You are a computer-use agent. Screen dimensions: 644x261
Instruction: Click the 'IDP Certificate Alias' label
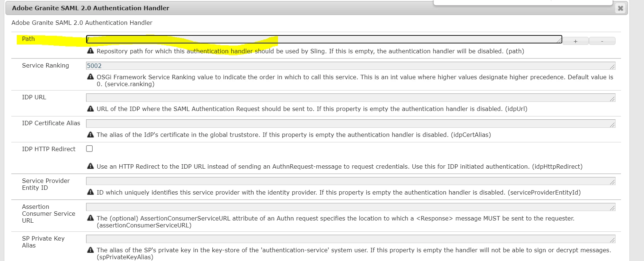tap(51, 123)
